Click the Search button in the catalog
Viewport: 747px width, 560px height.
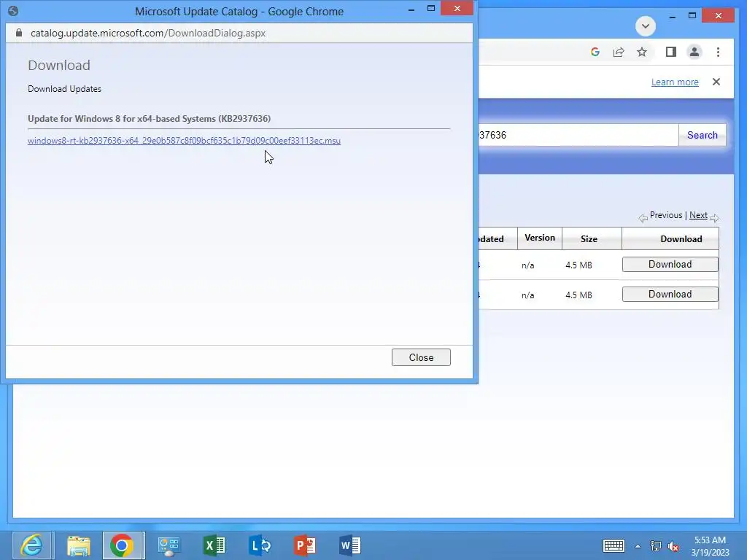[702, 135]
